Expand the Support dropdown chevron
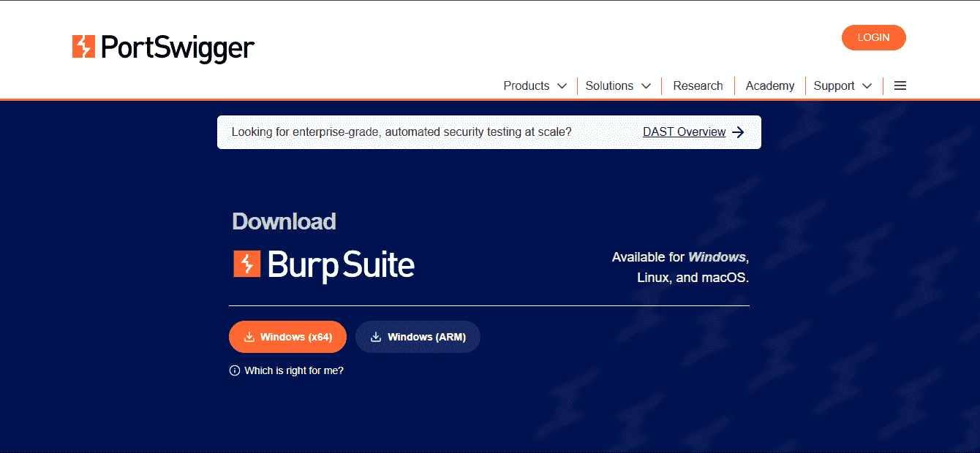The height and width of the screenshot is (453, 980). pyautogui.click(x=867, y=86)
